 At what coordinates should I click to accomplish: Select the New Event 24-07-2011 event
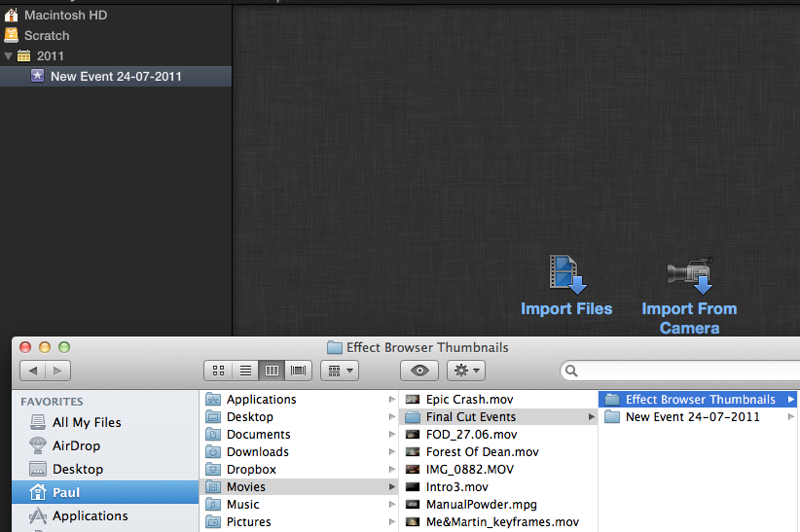tap(116, 77)
